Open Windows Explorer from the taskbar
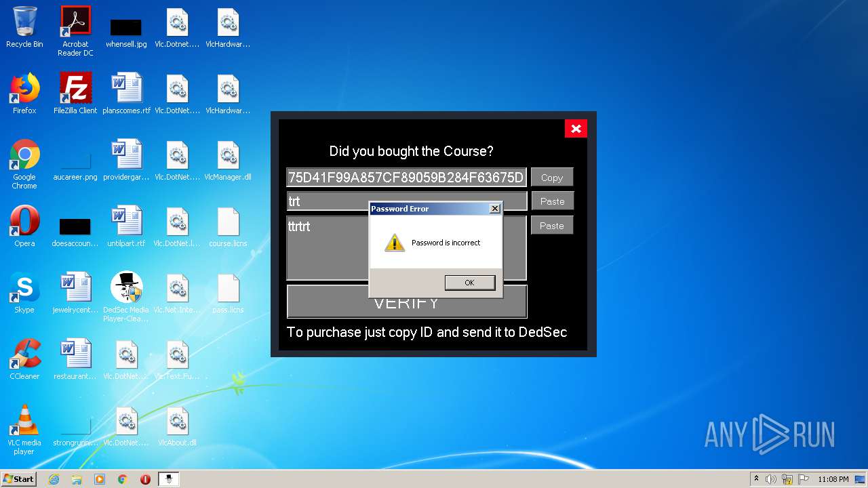The width and height of the screenshot is (868, 488). coord(77,479)
